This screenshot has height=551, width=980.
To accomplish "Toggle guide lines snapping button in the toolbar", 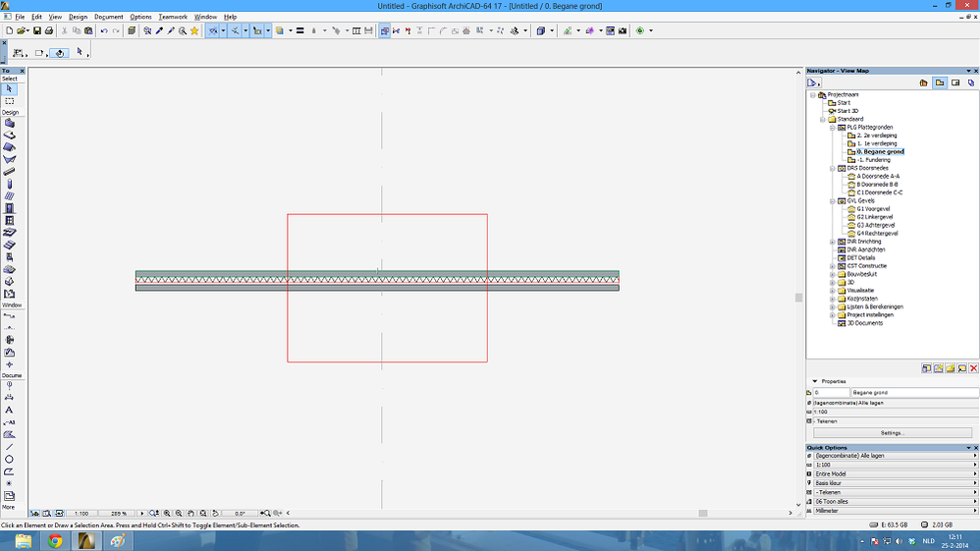I will (212, 30).
